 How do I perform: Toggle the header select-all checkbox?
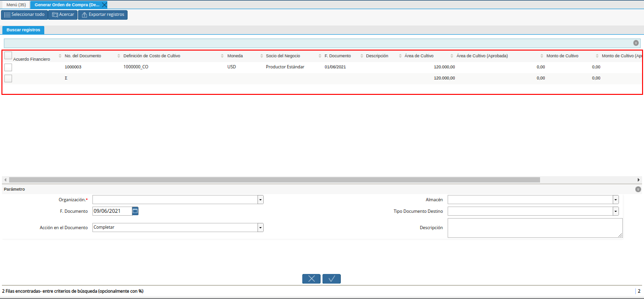(8, 56)
